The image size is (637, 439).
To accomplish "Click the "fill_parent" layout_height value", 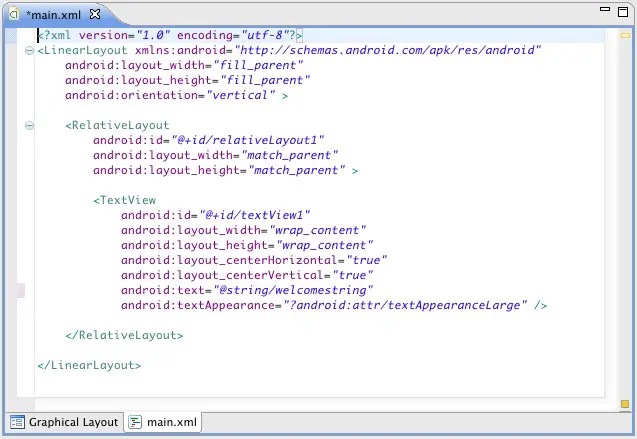I will (x=265, y=80).
